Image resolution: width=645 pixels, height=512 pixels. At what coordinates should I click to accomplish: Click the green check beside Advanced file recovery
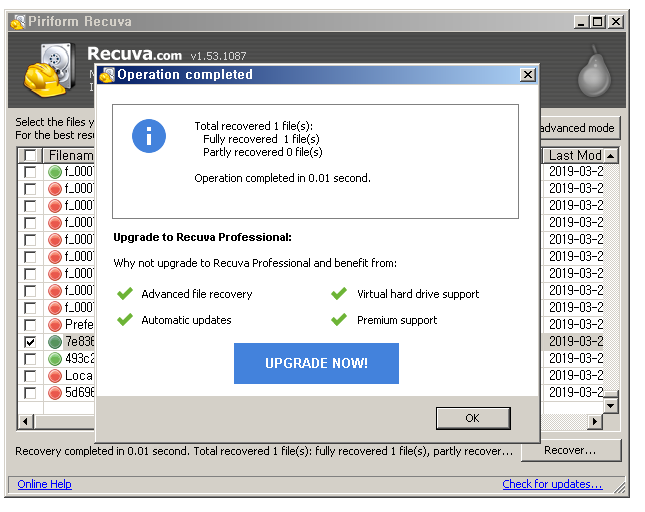pyautogui.click(x=125, y=294)
